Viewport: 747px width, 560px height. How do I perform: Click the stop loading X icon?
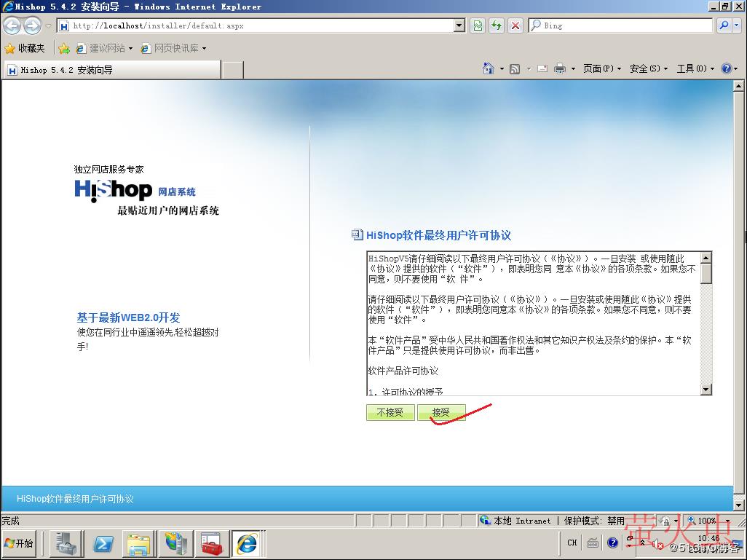[x=515, y=25]
